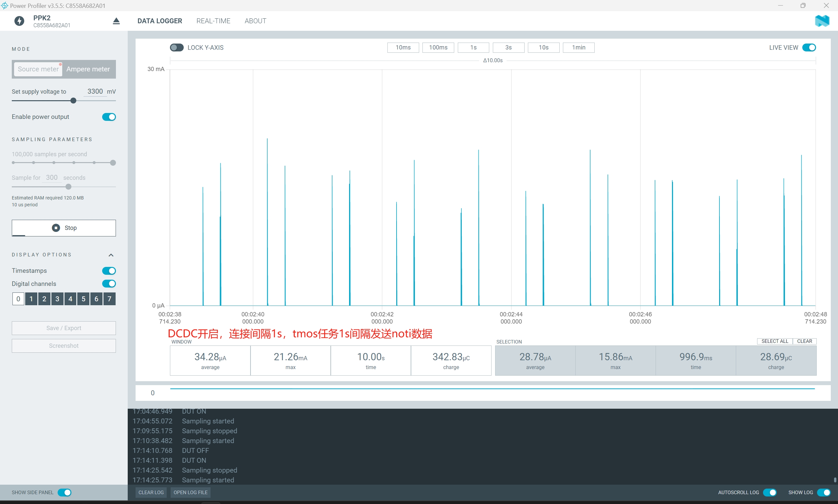The height and width of the screenshot is (504, 838).
Task: Click the Screenshot button
Action: click(64, 346)
